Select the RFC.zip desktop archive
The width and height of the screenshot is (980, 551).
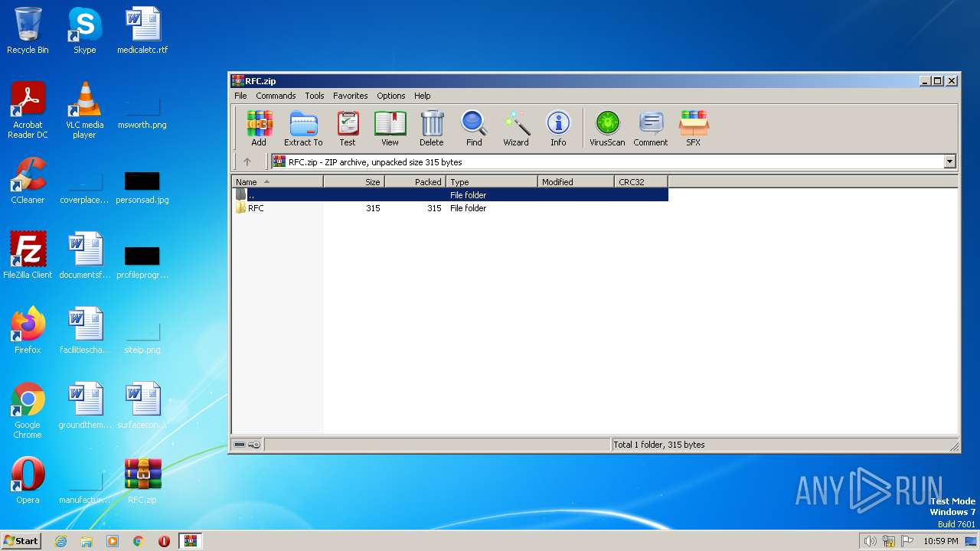click(x=142, y=481)
